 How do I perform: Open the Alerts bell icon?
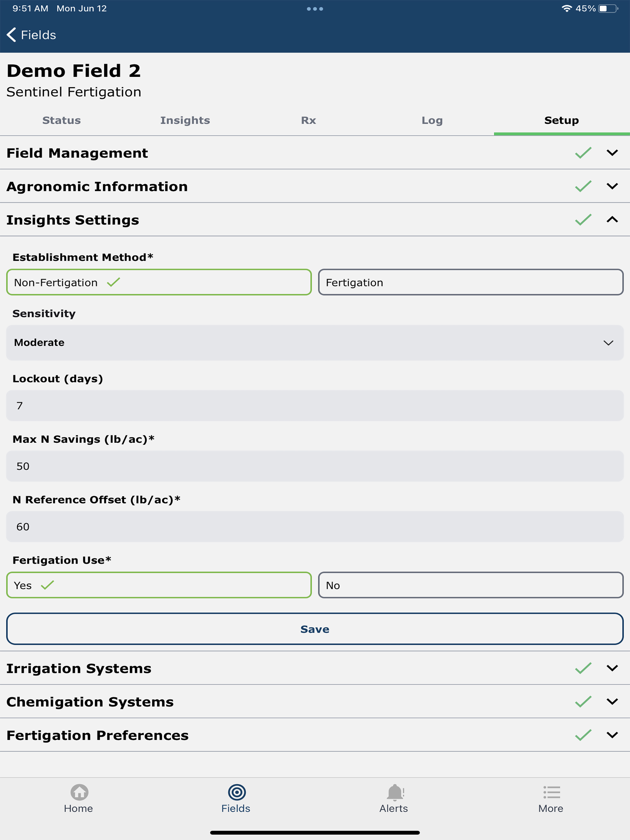tap(395, 792)
